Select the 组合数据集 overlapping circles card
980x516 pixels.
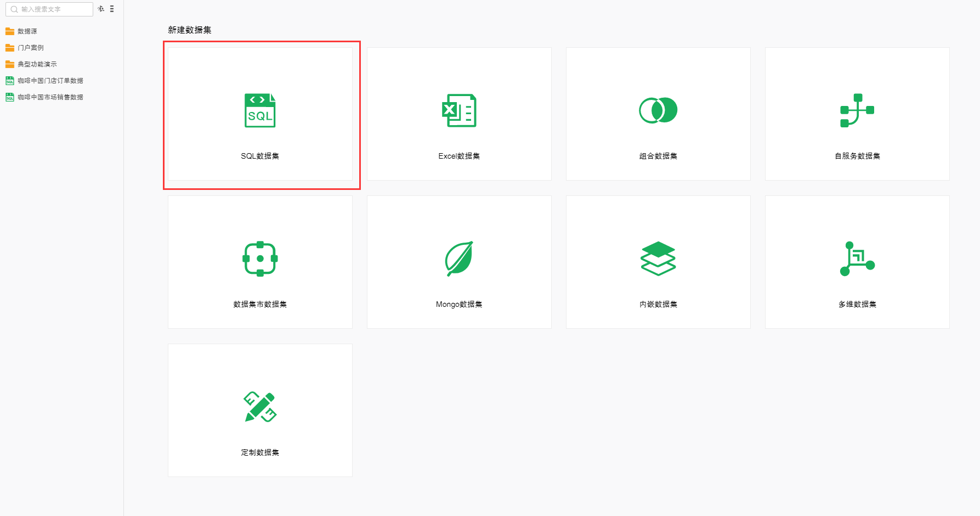coord(658,114)
